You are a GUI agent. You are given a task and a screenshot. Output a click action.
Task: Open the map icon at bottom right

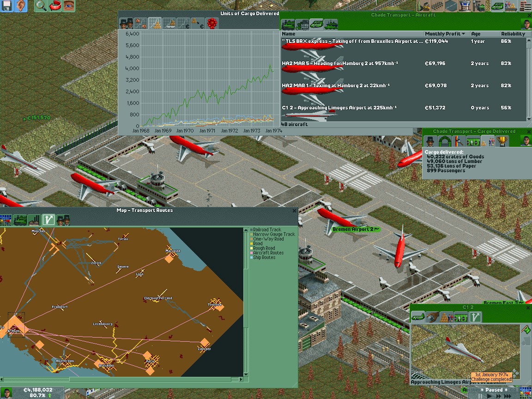tap(526, 393)
